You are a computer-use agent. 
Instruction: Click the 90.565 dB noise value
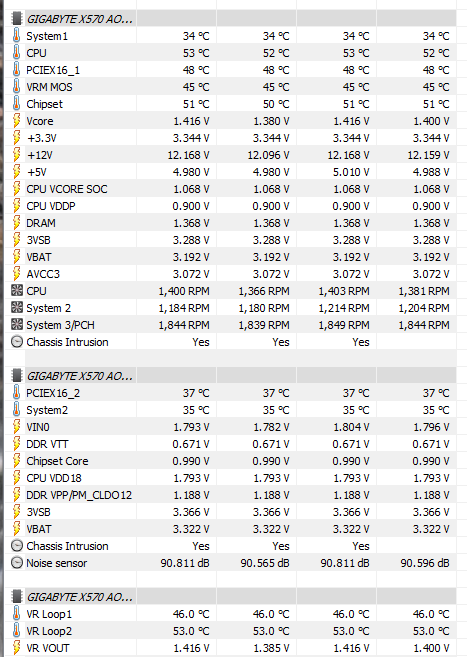[x=265, y=563]
